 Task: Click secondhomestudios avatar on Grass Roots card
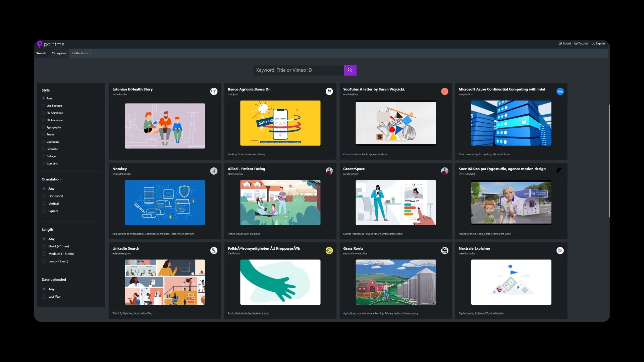444,250
